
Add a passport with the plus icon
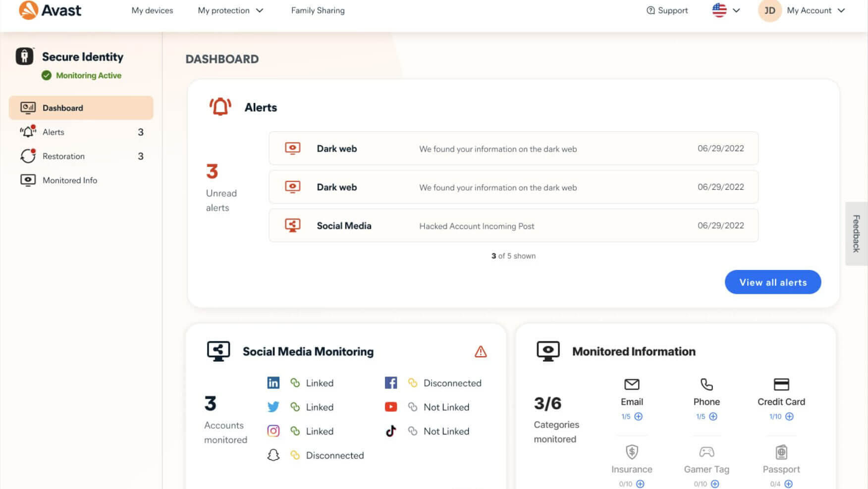[x=789, y=484]
